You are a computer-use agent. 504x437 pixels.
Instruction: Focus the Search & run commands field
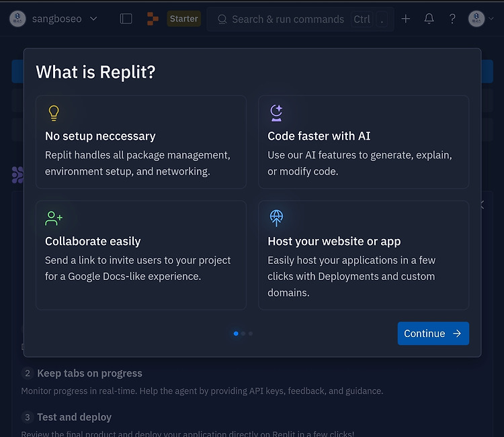pos(300,19)
